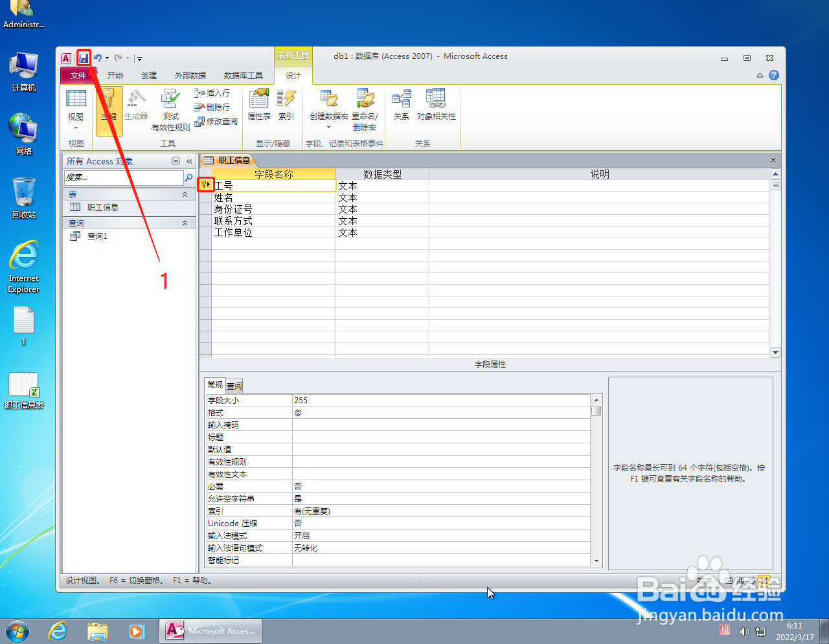Click the 索引 property value 有(无重复)
This screenshot has width=829, height=644.
(x=441, y=511)
